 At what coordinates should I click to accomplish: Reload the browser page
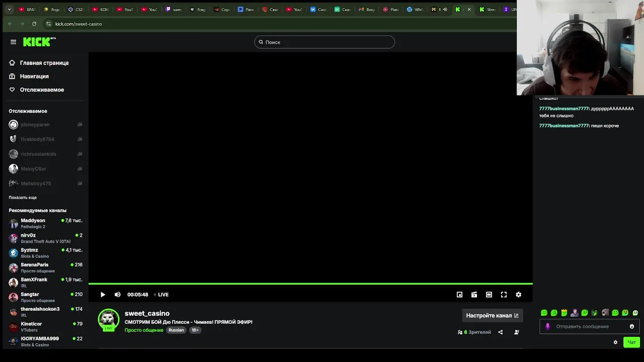(34, 24)
